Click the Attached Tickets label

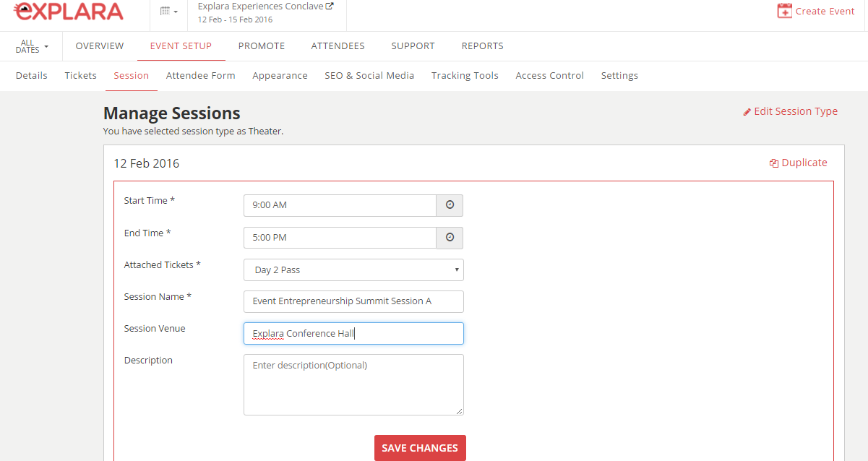pyautogui.click(x=163, y=265)
